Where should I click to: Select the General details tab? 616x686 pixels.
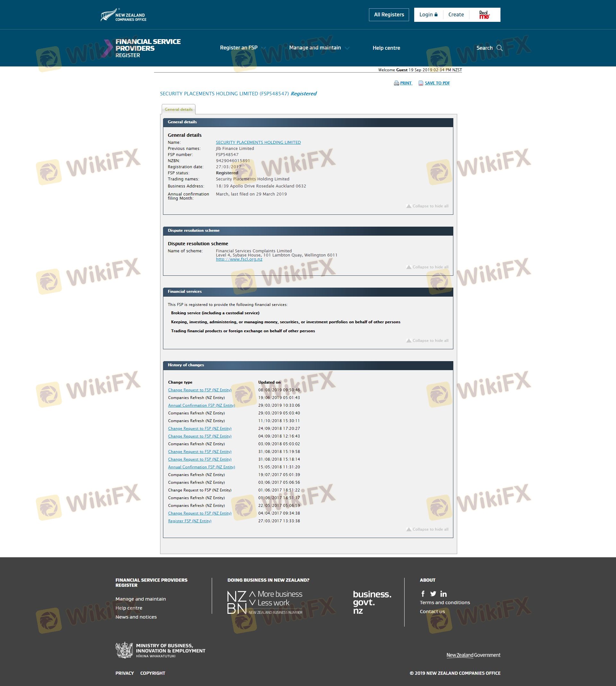tap(178, 109)
